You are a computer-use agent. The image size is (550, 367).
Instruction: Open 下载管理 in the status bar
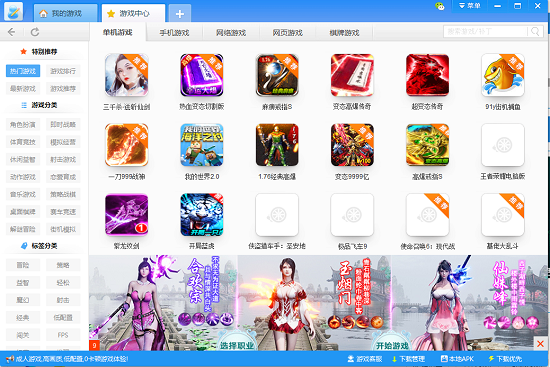coord(408,359)
